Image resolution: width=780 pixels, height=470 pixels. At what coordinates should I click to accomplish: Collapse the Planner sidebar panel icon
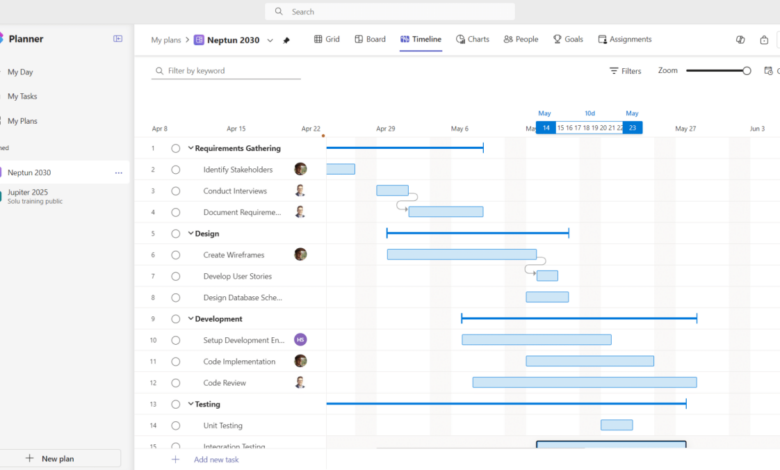tap(118, 39)
